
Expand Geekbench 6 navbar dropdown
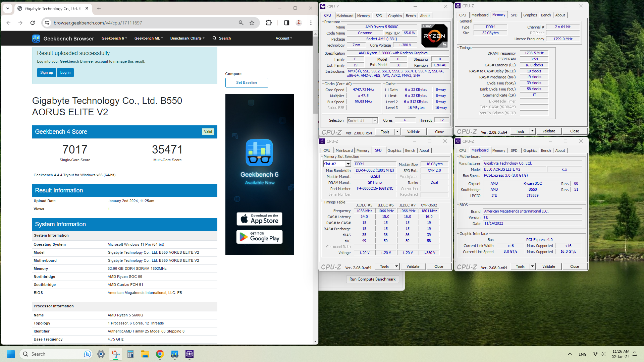(114, 38)
